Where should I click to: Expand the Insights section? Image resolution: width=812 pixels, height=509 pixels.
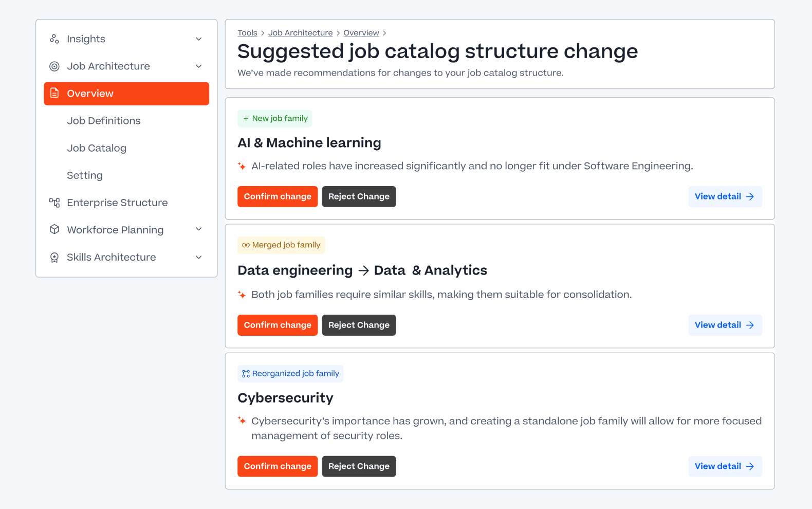click(x=198, y=39)
